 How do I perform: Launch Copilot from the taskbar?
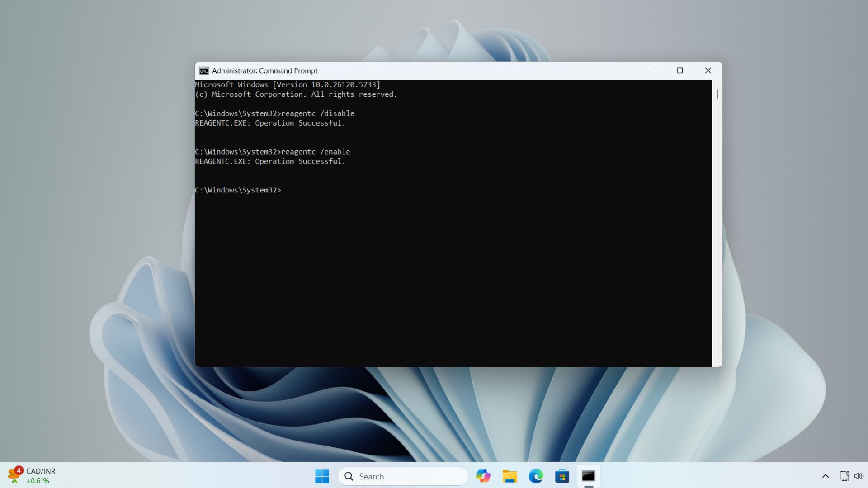[483, 476]
